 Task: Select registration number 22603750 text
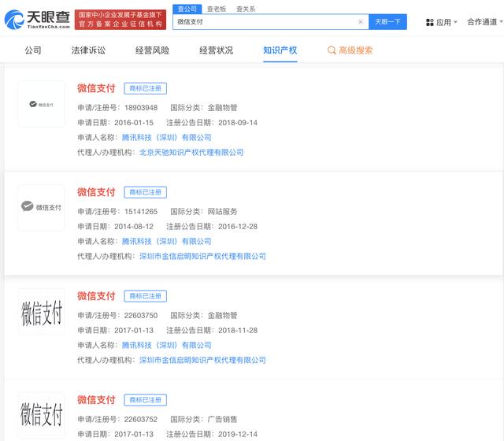[x=141, y=315]
